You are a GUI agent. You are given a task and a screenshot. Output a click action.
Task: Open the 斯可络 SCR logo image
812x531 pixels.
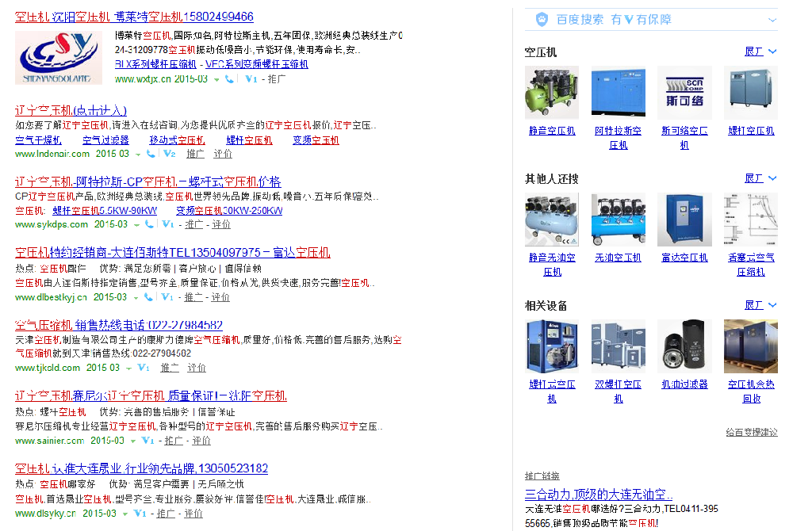pyautogui.click(x=684, y=93)
